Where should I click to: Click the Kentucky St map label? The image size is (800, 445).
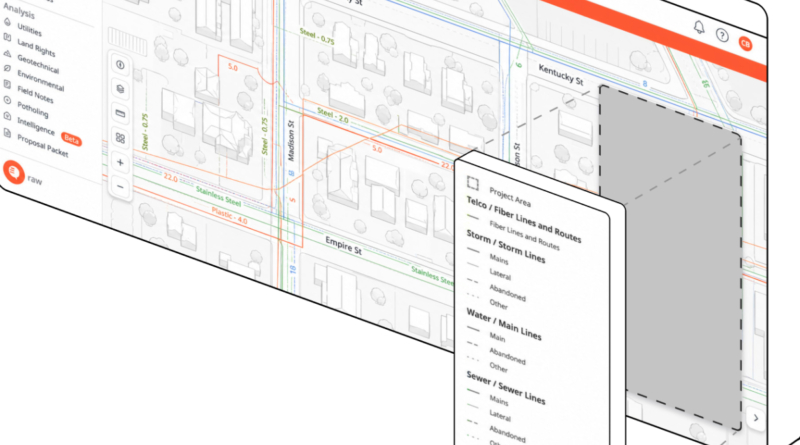[x=561, y=75]
